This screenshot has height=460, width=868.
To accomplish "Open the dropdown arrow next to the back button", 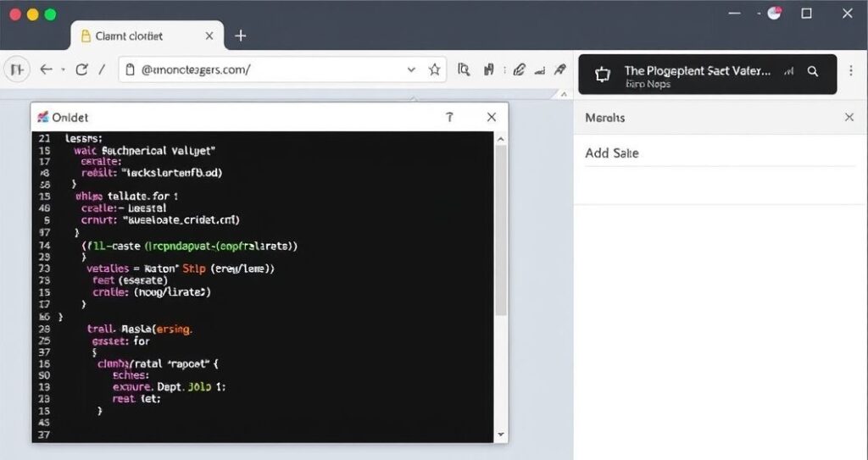I will (62, 70).
